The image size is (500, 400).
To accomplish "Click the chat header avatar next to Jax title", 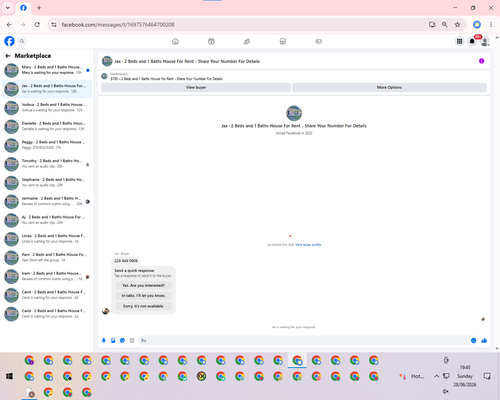I will pos(107,61).
